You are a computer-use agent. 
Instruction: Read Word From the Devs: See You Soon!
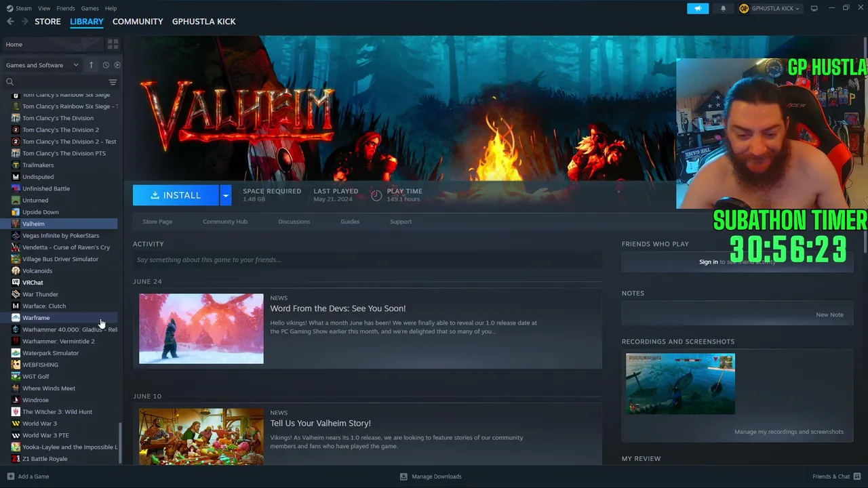click(338, 308)
